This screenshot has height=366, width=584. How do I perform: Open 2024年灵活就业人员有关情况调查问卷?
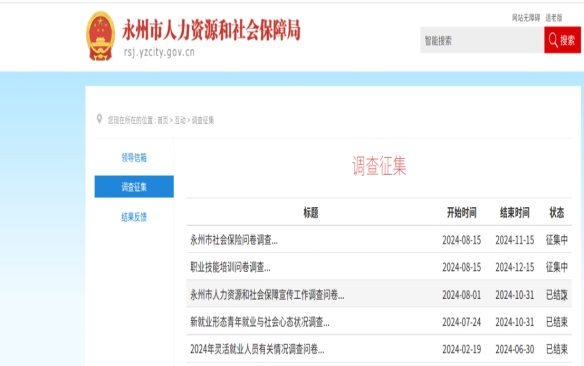click(257, 349)
